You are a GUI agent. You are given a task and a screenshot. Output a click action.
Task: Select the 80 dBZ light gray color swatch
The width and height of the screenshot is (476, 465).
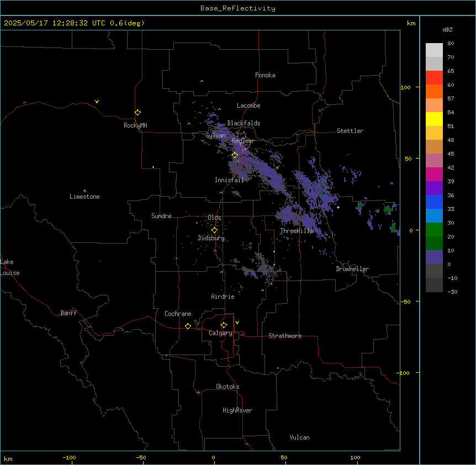(434, 50)
